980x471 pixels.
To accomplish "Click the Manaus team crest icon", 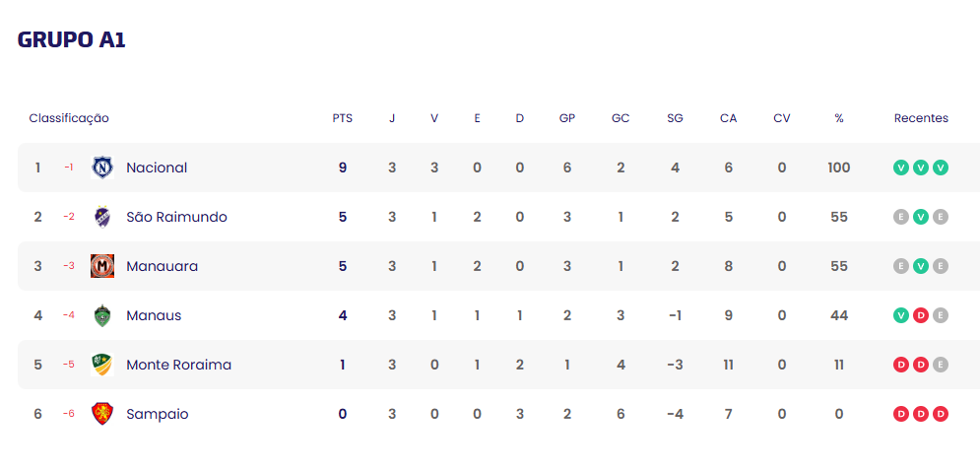I will click(102, 315).
